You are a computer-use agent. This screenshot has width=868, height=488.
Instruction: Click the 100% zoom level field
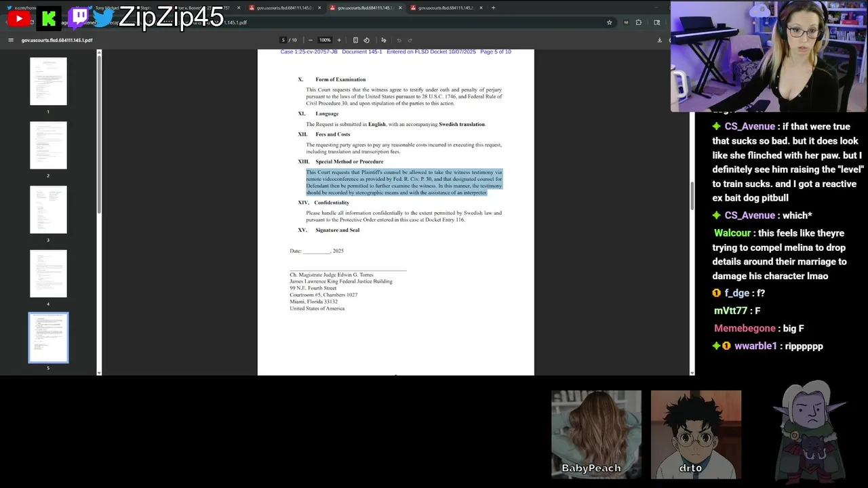[x=325, y=40]
